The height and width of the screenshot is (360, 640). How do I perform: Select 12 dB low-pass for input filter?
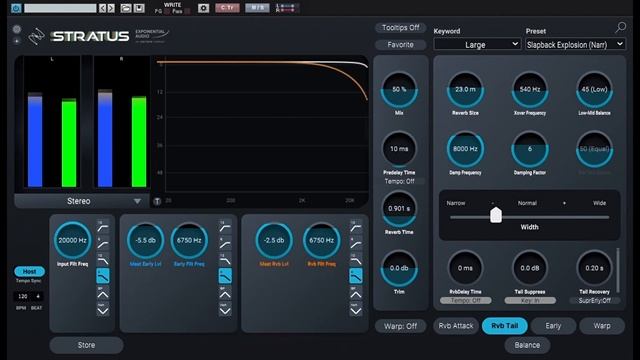point(103,260)
